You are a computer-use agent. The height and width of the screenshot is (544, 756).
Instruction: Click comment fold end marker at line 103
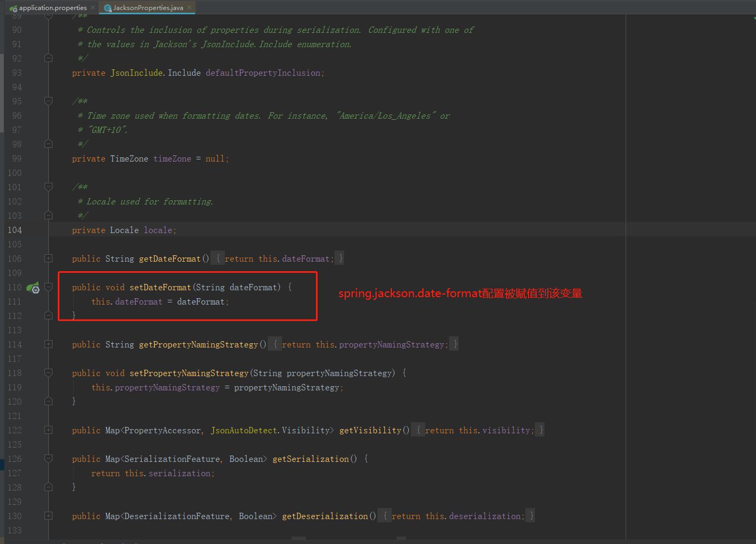click(x=48, y=216)
